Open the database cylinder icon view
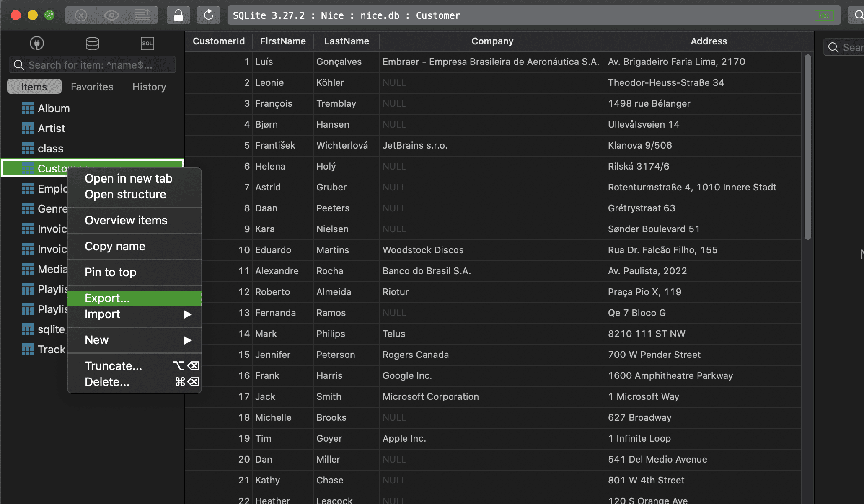Viewport: 864px width, 504px height. (92, 43)
